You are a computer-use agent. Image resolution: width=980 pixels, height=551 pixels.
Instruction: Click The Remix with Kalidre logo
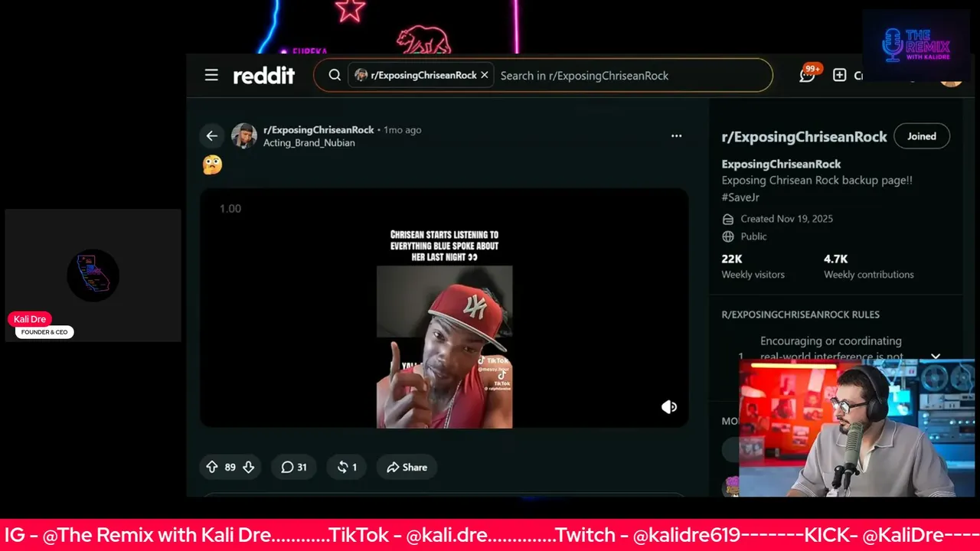[x=916, y=45]
